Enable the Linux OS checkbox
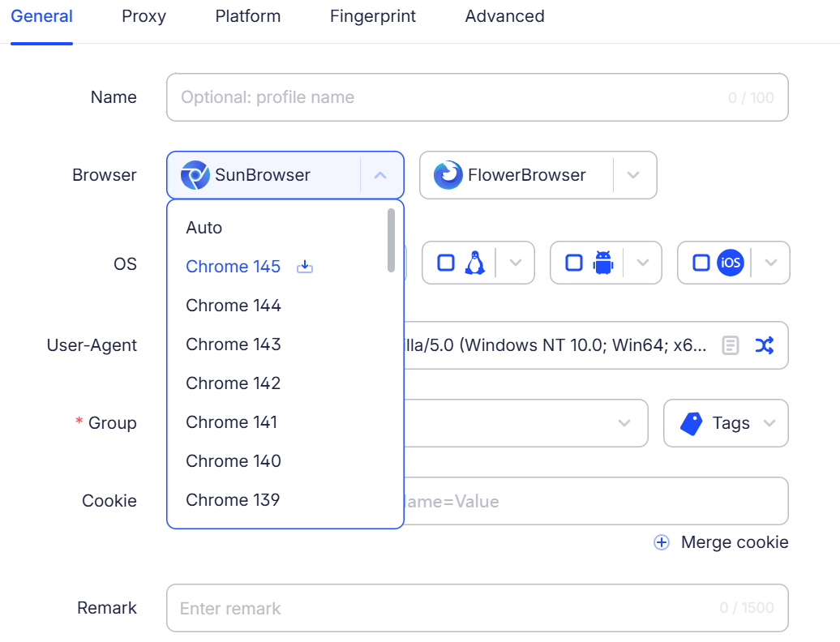840x642 pixels. pyautogui.click(x=446, y=263)
